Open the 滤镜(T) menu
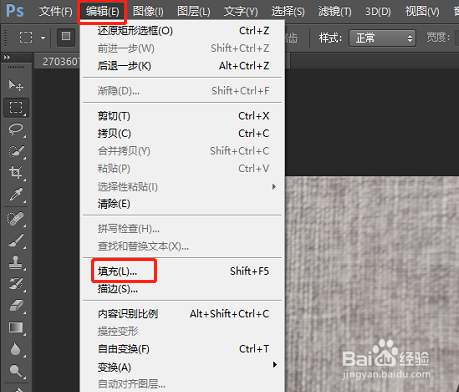This screenshot has width=459, height=392. tap(335, 12)
